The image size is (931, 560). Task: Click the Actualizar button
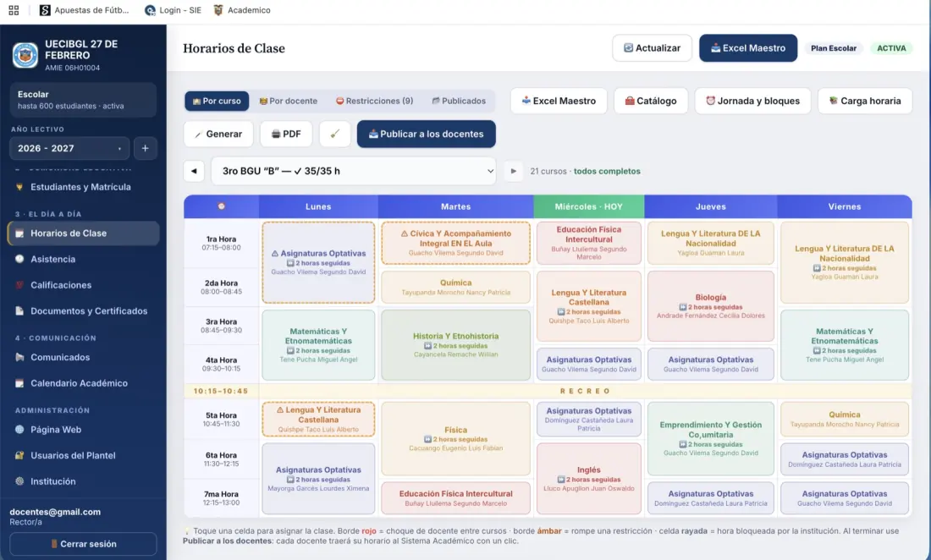[x=652, y=48]
